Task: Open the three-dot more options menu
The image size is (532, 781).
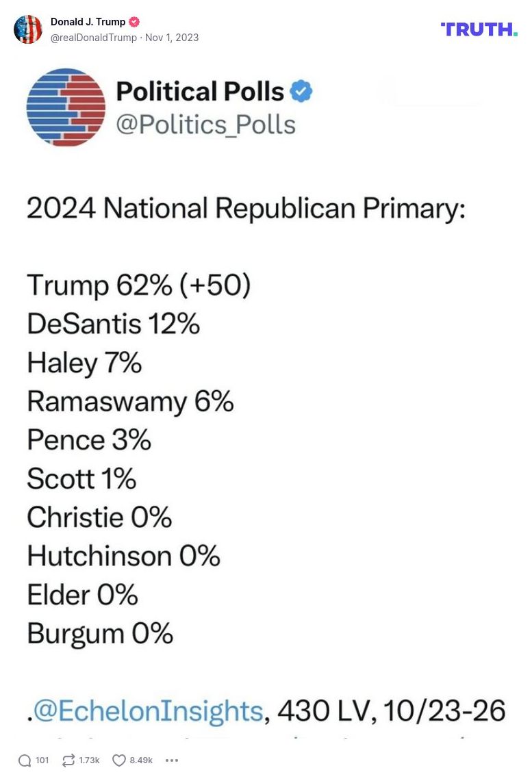Action: click(172, 760)
